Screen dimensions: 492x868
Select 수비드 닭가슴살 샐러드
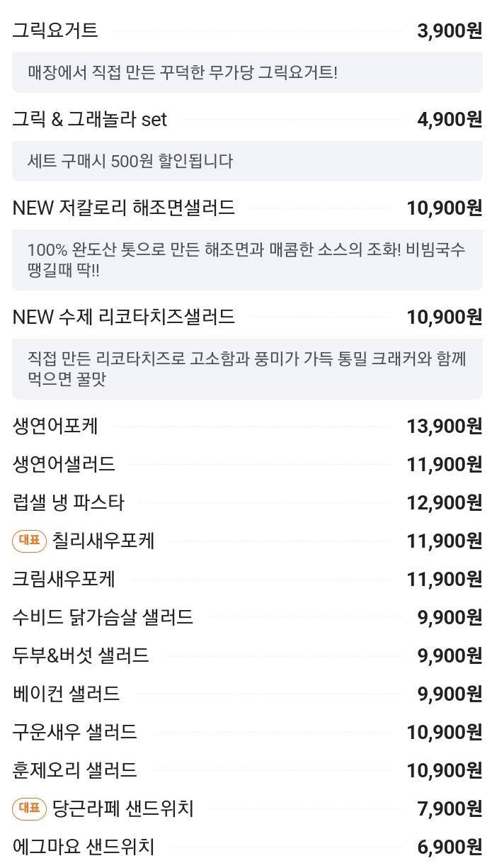pos(247,617)
